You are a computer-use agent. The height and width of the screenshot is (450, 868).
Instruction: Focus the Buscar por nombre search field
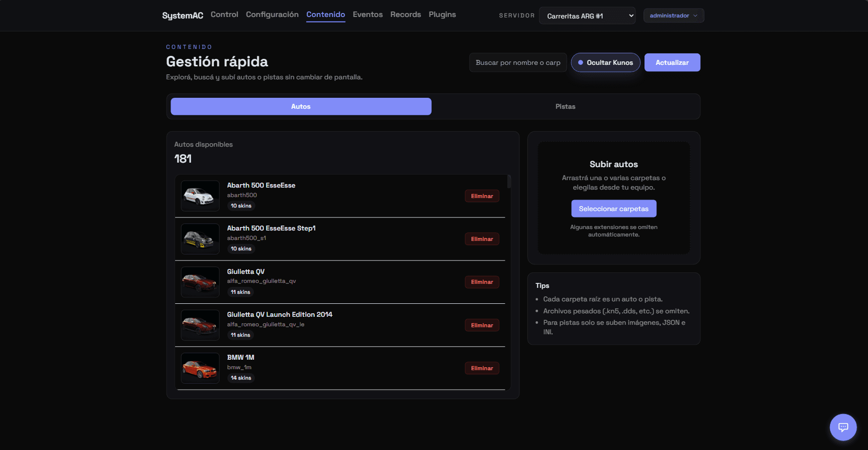[x=518, y=62]
